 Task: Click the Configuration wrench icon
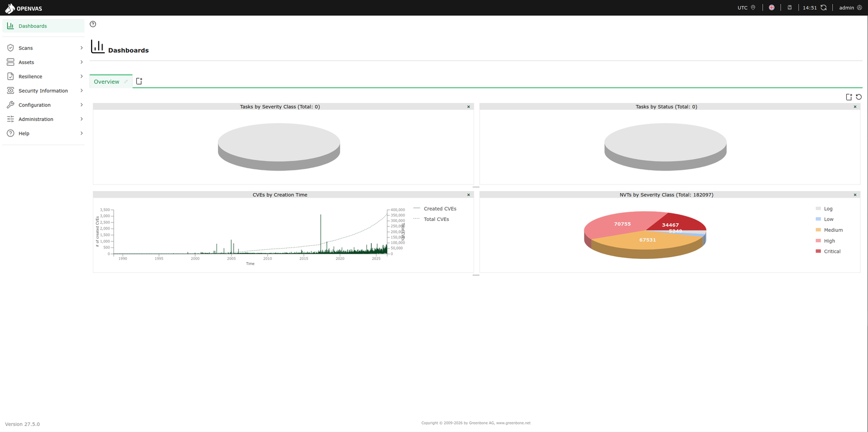point(10,105)
